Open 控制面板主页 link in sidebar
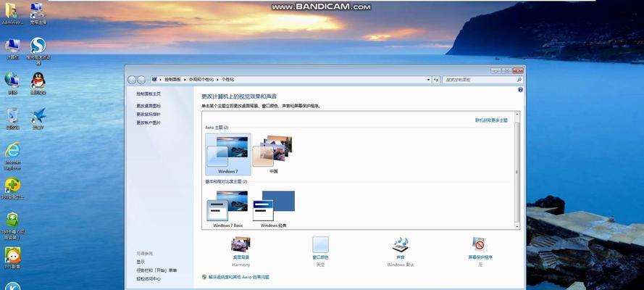This screenshot has width=644, height=290. tap(149, 94)
